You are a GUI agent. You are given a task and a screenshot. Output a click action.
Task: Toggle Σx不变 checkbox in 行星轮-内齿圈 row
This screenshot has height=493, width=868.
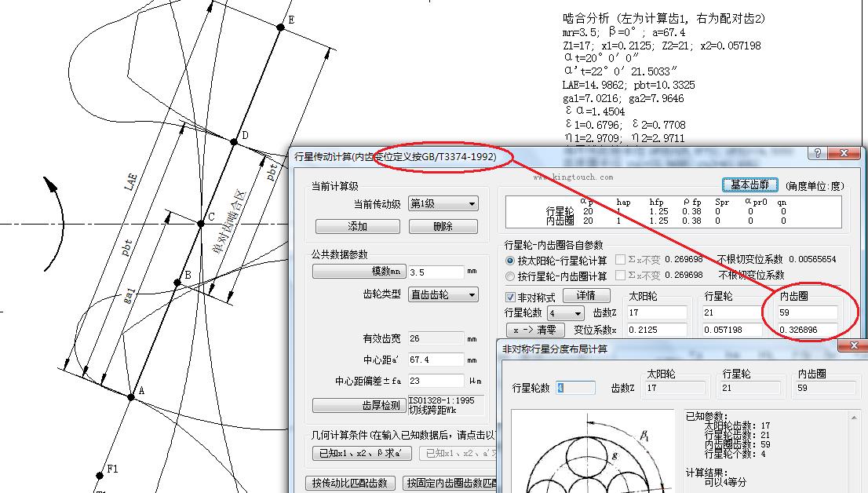pyautogui.click(x=621, y=275)
